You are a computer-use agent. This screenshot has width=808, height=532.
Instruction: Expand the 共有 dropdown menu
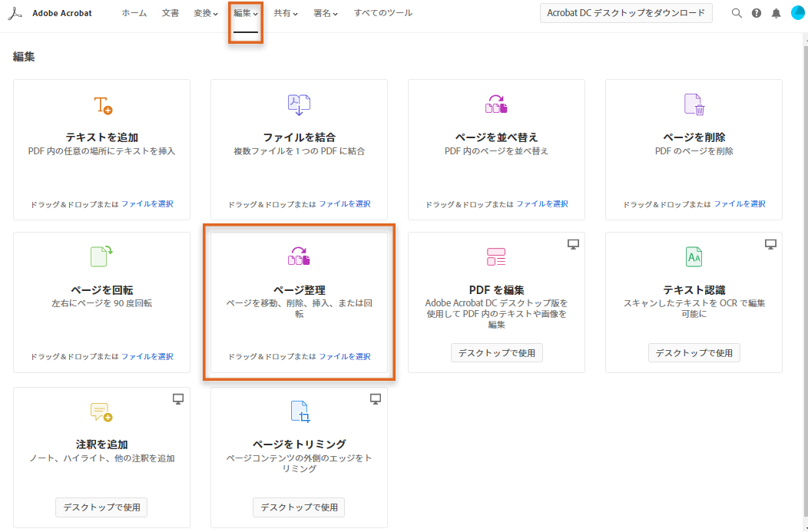coord(285,13)
